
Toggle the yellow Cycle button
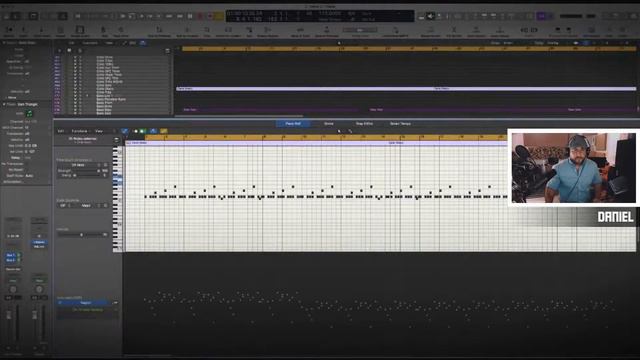pos(218,16)
